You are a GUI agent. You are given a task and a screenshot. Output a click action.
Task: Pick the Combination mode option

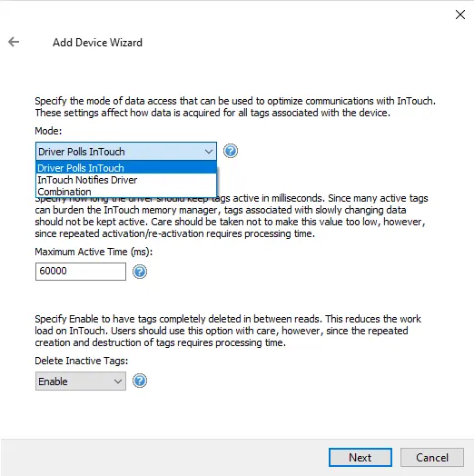click(126, 192)
